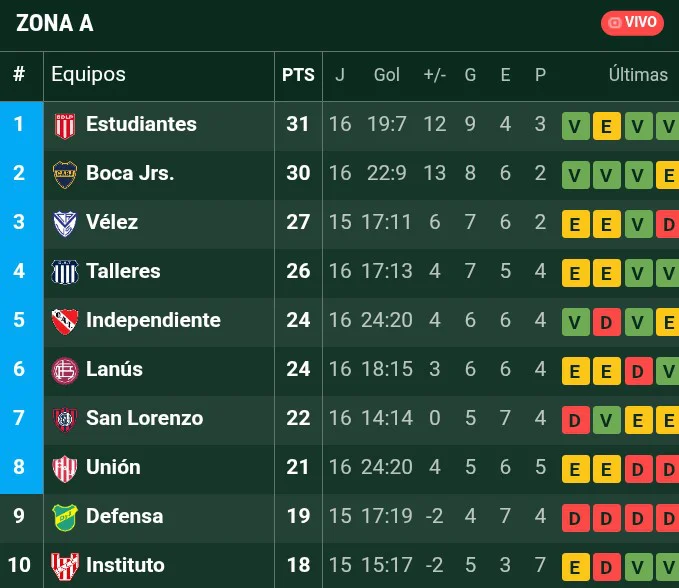Select the San Lorenzo crest icon
The image size is (679, 588).
coord(65,420)
